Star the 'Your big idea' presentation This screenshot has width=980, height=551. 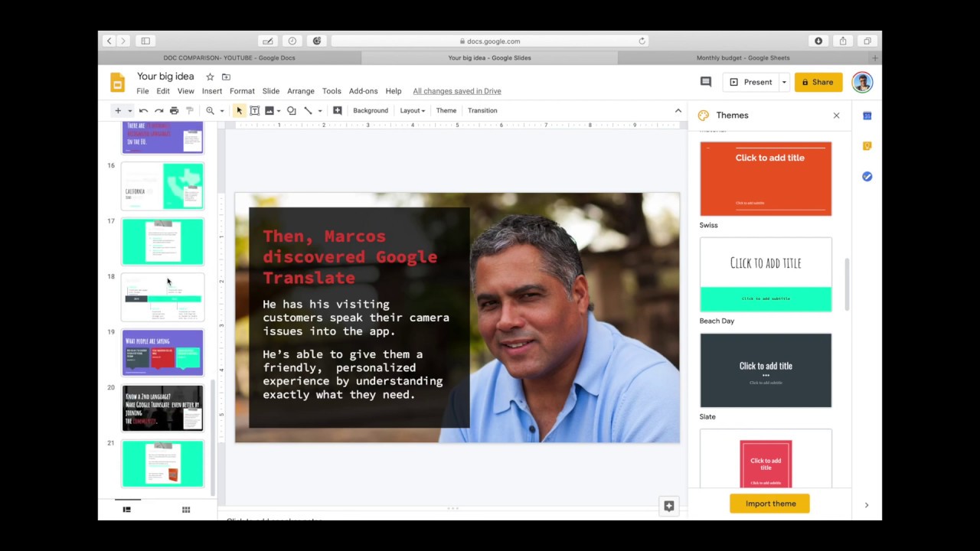[210, 77]
